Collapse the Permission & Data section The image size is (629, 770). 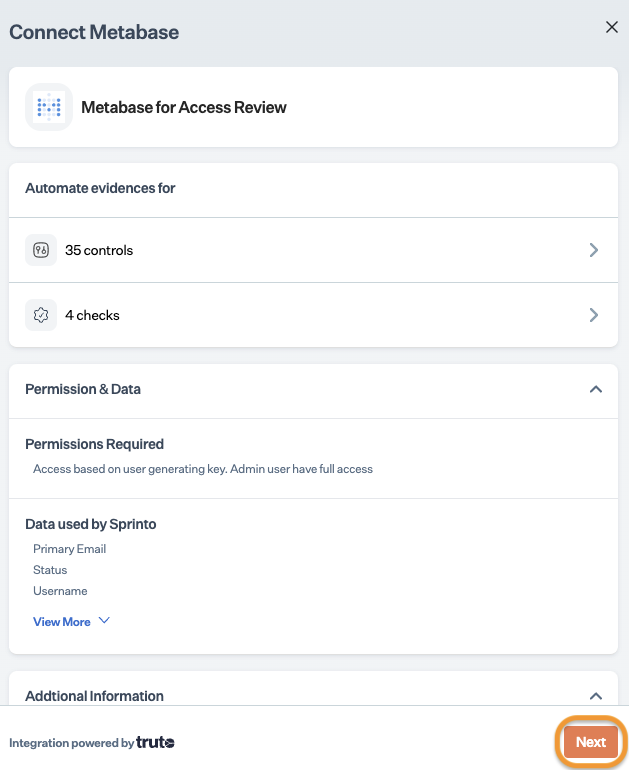[596, 389]
